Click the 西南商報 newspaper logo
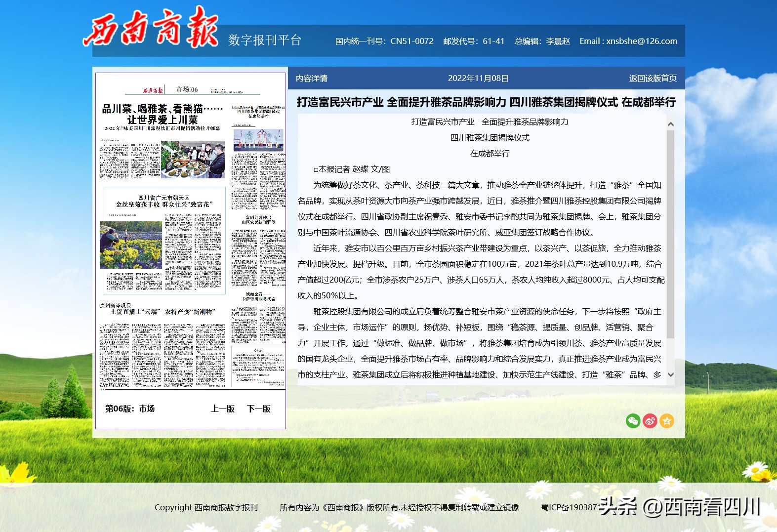The width and height of the screenshot is (777, 532). coord(150,28)
